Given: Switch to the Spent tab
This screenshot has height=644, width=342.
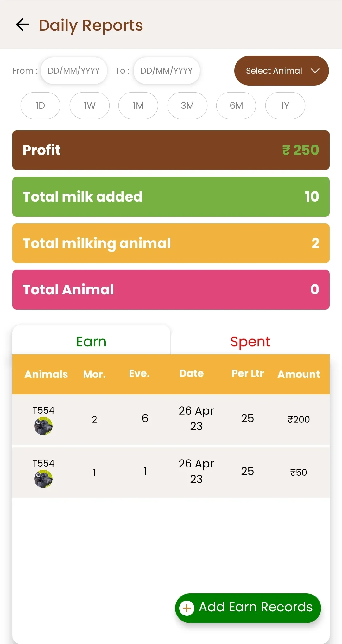Looking at the screenshot, I should tap(250, 341).
